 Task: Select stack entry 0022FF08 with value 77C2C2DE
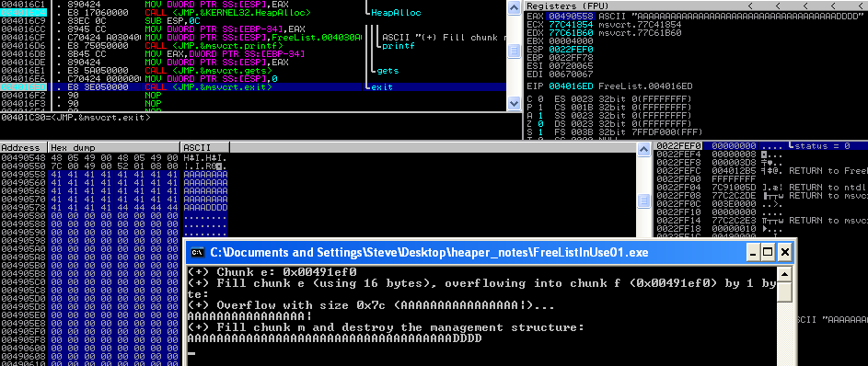pos(761,196)
